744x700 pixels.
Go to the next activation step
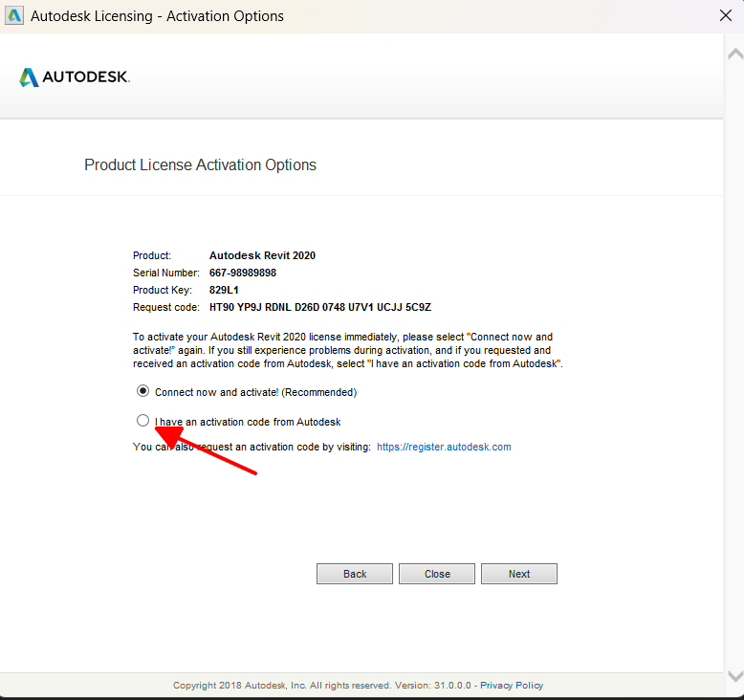pos(519,574)
